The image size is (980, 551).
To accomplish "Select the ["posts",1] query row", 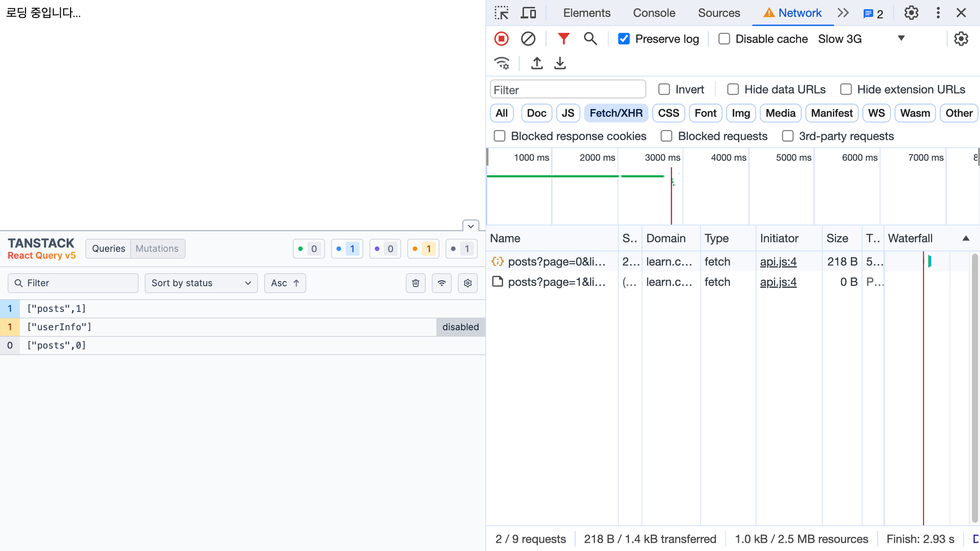I will coord(243,309).
